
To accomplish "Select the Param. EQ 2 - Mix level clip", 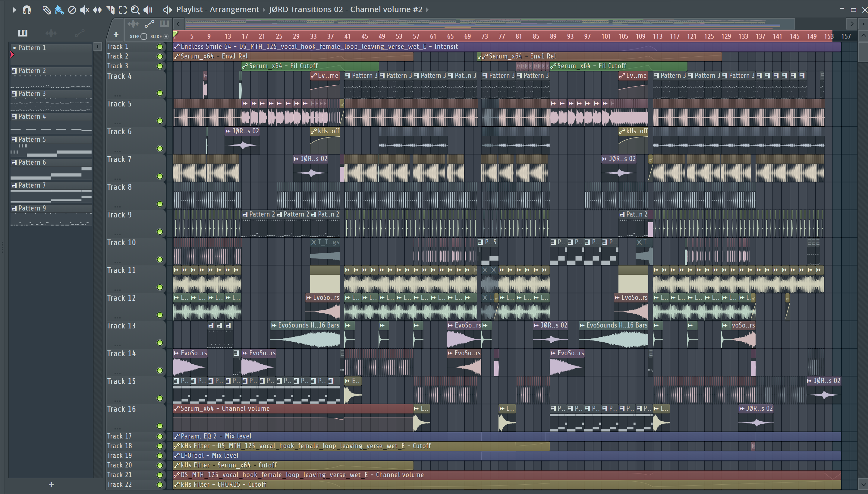I will (507, 436).
